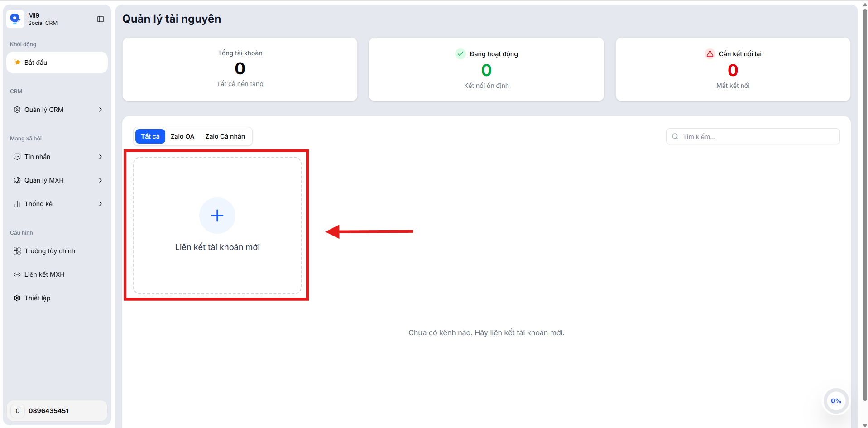The width and height of the screenshot is (868, 428).
Task: Click the Mi9 Social CRM logo
Action: (x=15, y=19)
